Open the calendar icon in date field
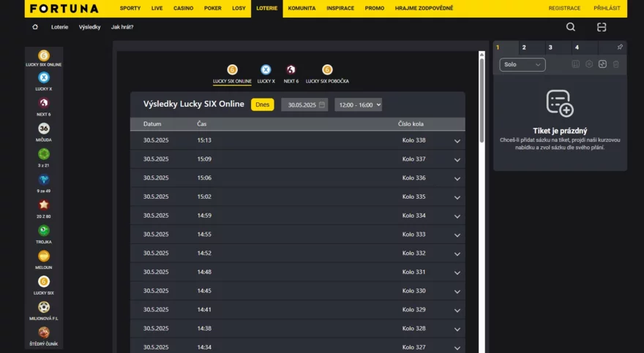Viewport: 644px width, 353px height. click(322, 105)
